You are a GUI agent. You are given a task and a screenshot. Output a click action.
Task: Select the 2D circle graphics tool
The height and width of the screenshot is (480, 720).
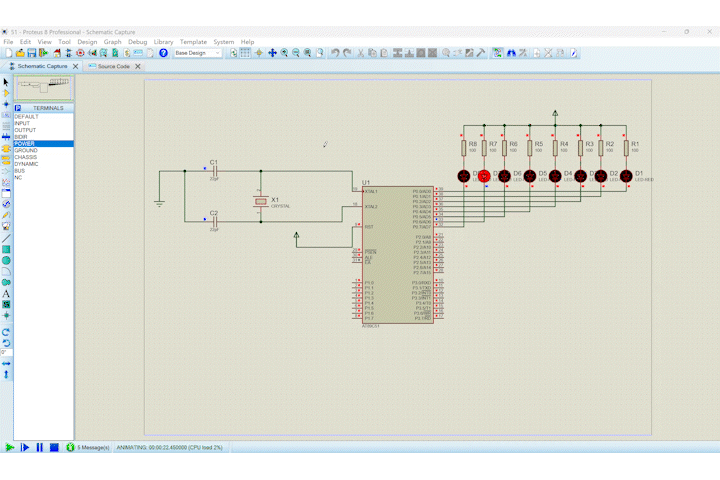[6, 260]
